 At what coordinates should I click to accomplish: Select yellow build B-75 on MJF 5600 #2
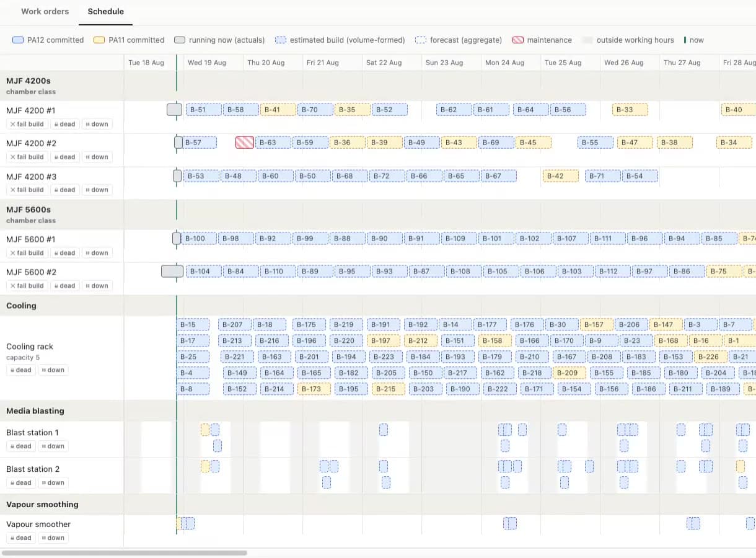click(x=724, y=272)
